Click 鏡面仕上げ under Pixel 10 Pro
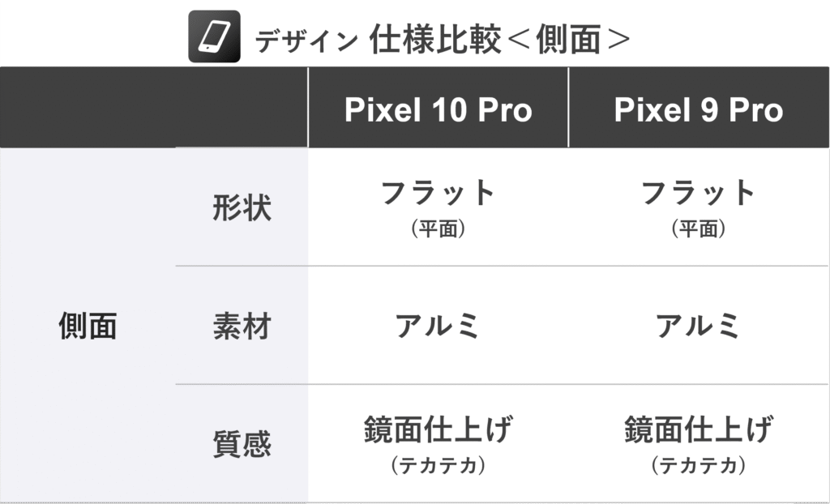This screenshot has width=830, height=504. tap(438, 429)
